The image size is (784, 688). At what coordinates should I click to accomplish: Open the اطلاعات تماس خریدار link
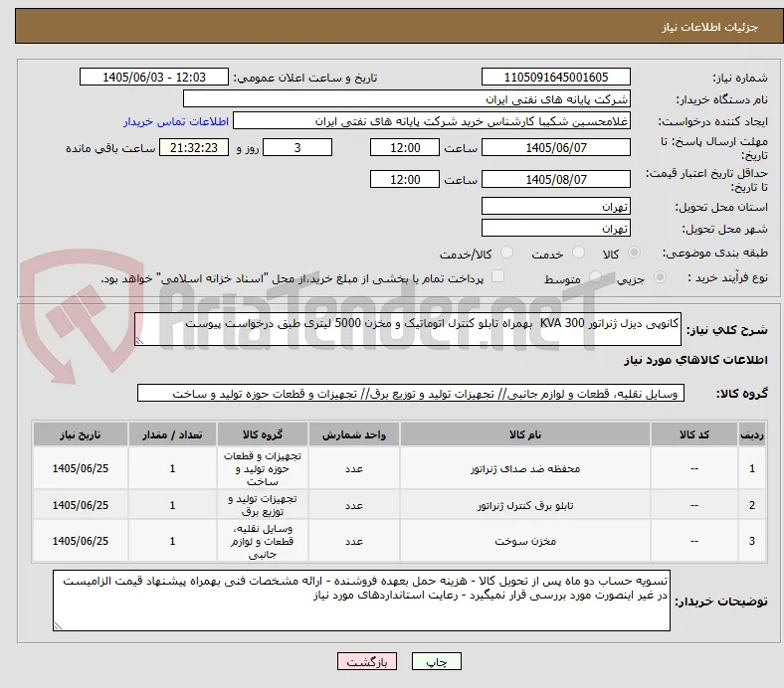tap(176, 121)
